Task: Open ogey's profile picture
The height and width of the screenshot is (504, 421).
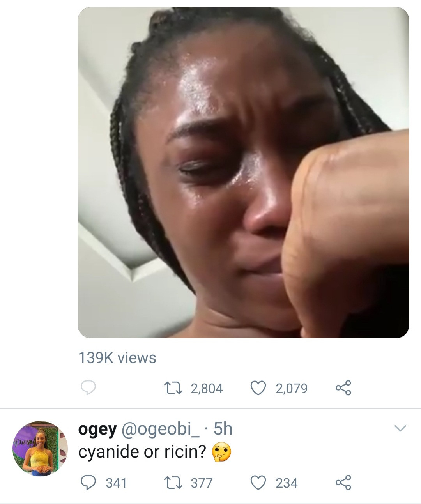Action: coord(40,449)
